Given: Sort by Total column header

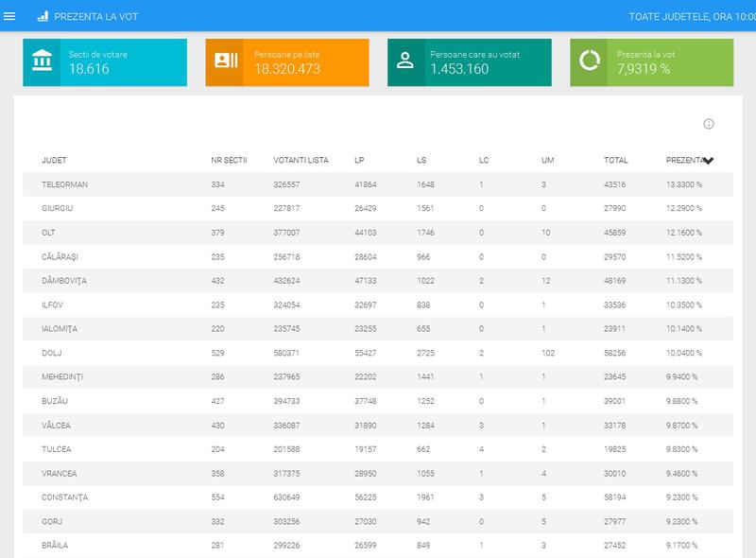Looking at the screenshot, I should coord(615,160).
